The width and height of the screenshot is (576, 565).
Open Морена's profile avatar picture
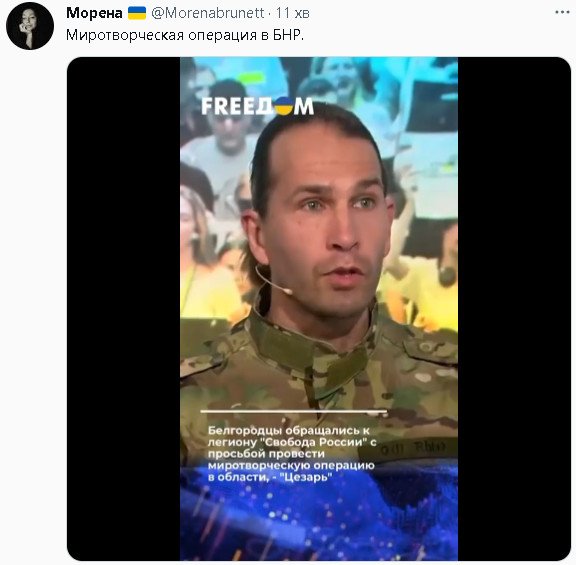30,26
